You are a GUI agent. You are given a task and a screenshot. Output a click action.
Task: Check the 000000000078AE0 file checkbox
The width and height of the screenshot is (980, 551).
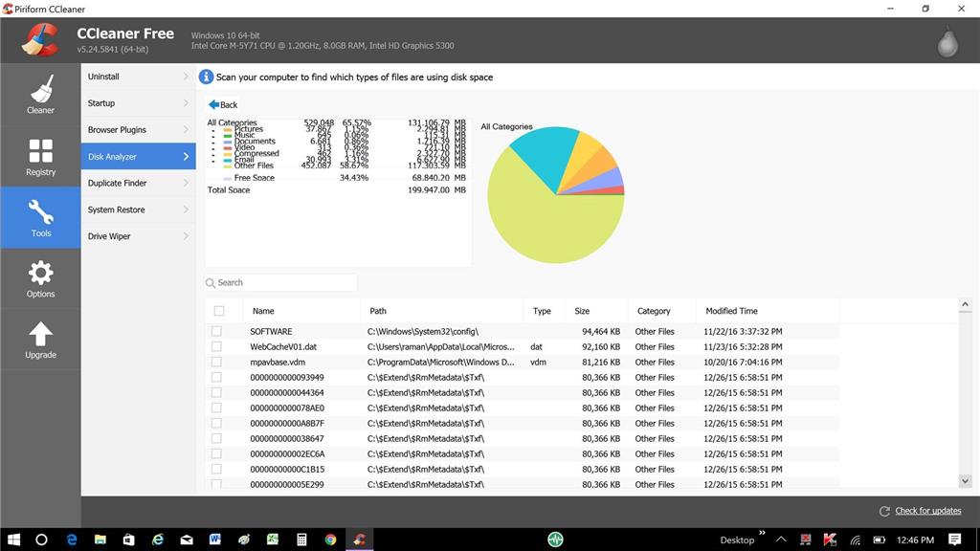point(216,408)
